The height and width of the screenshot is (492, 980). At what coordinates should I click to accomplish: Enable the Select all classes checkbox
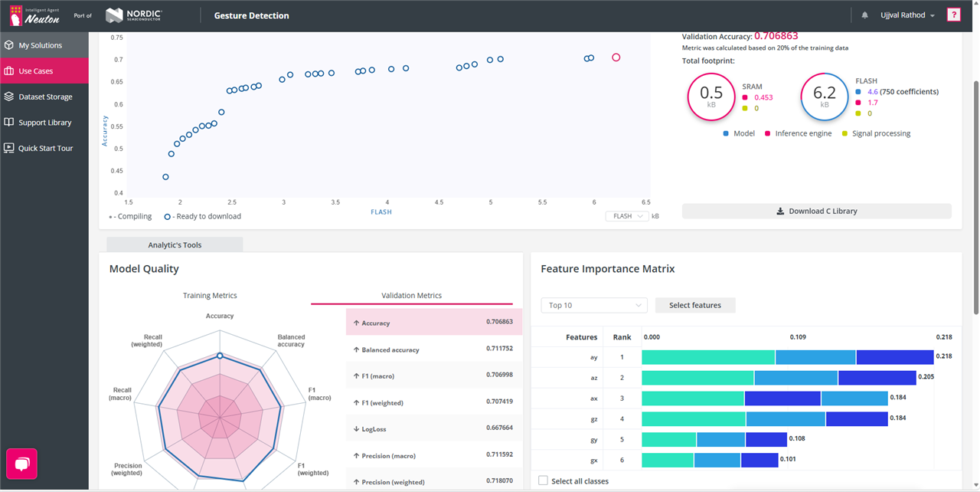[x=543, y=481]
